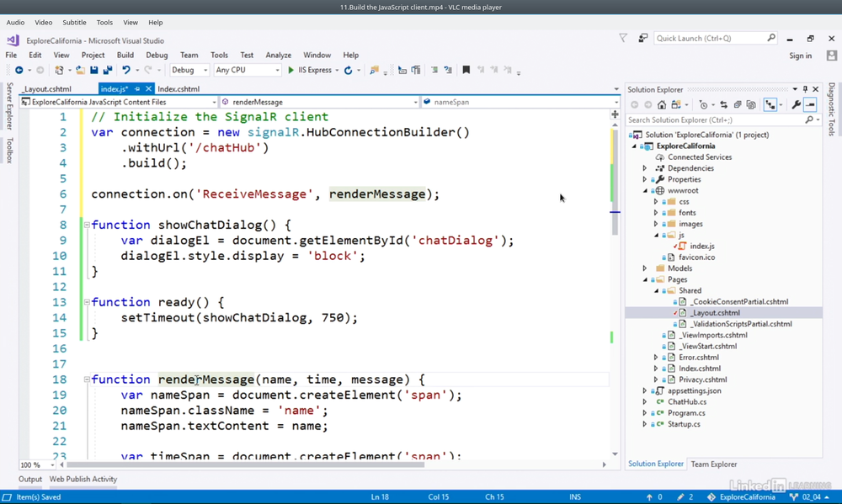
Task: Open VLC Audio menu
Action: 15,23
